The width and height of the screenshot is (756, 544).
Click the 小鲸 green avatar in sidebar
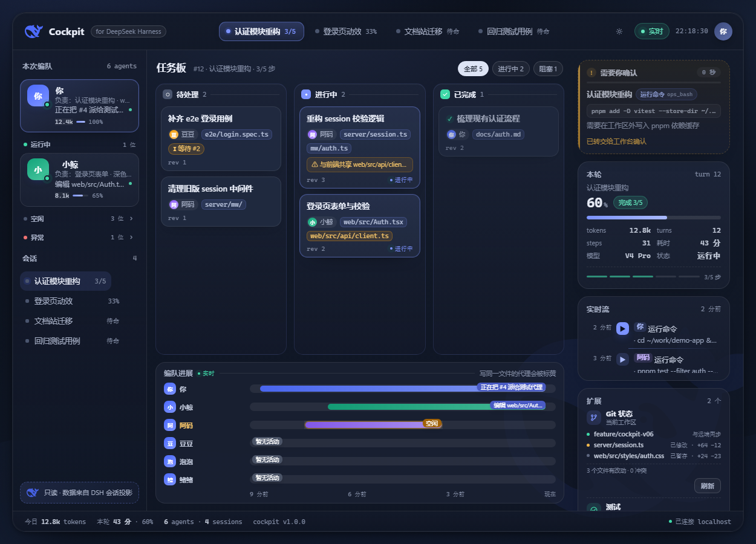(x=38, y=170)
